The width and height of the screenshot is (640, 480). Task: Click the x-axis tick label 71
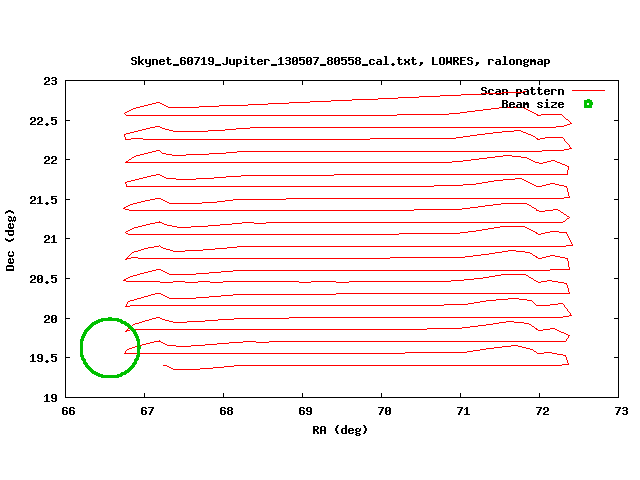pos(463,411)
